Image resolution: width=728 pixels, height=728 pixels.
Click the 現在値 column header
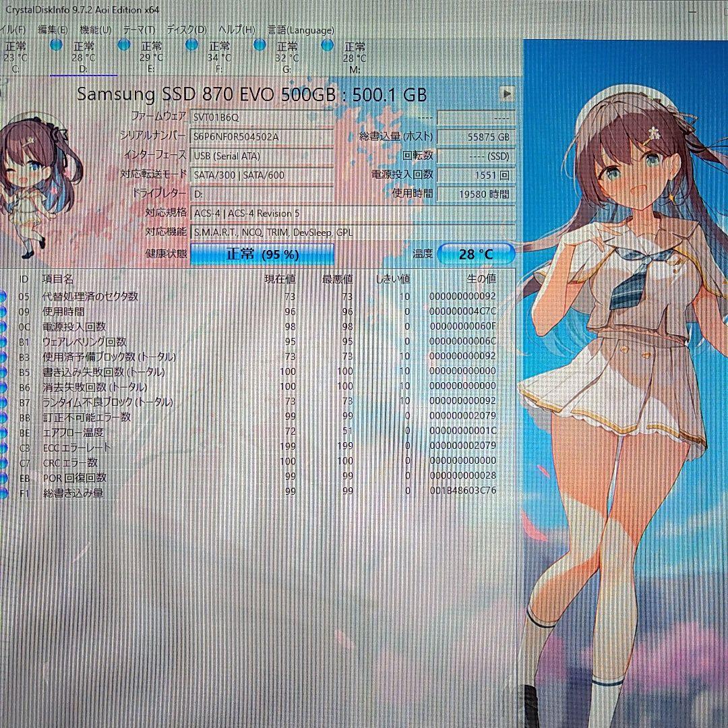(280, 279)
